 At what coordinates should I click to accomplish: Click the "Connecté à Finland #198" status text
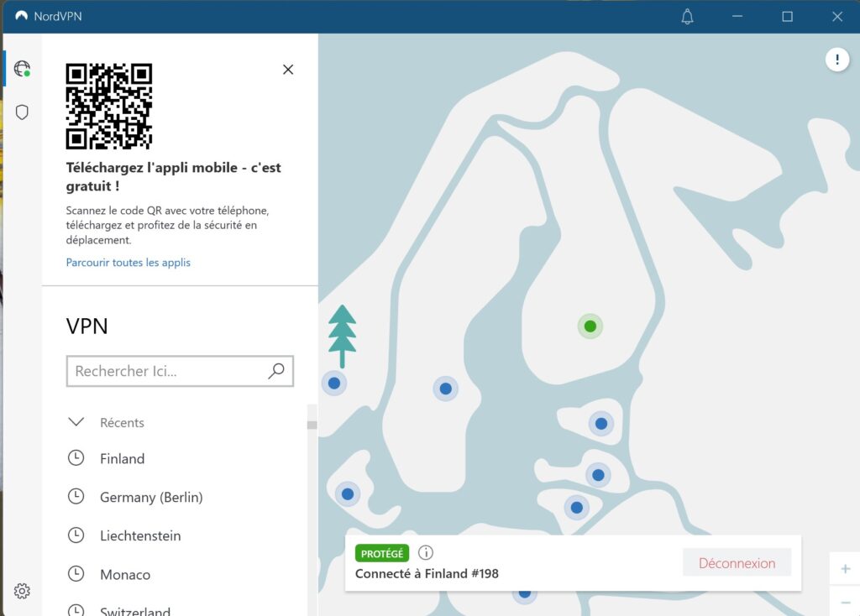[427, 574]
